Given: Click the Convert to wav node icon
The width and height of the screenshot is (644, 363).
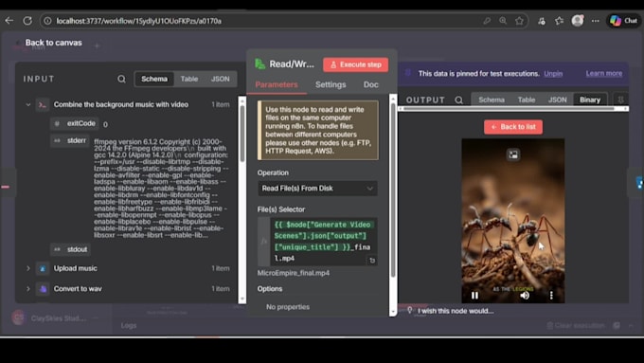Looking at the screenshot, I should [43, 288].
